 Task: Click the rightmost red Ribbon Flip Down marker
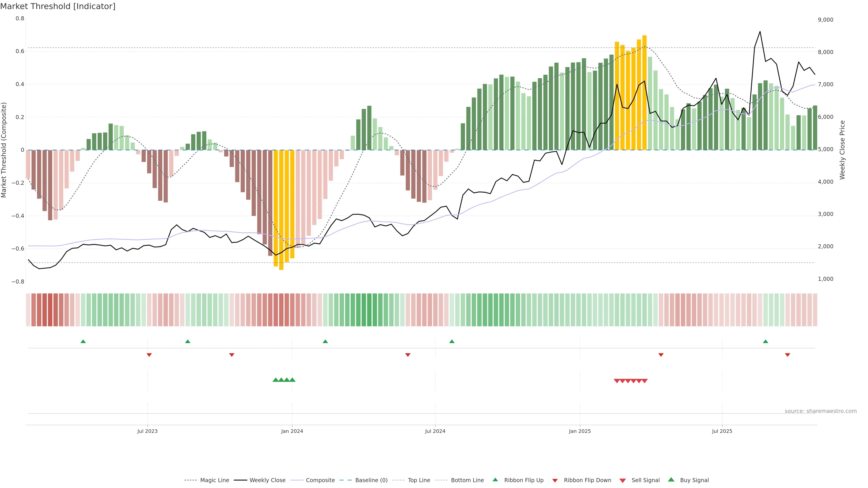788,355
